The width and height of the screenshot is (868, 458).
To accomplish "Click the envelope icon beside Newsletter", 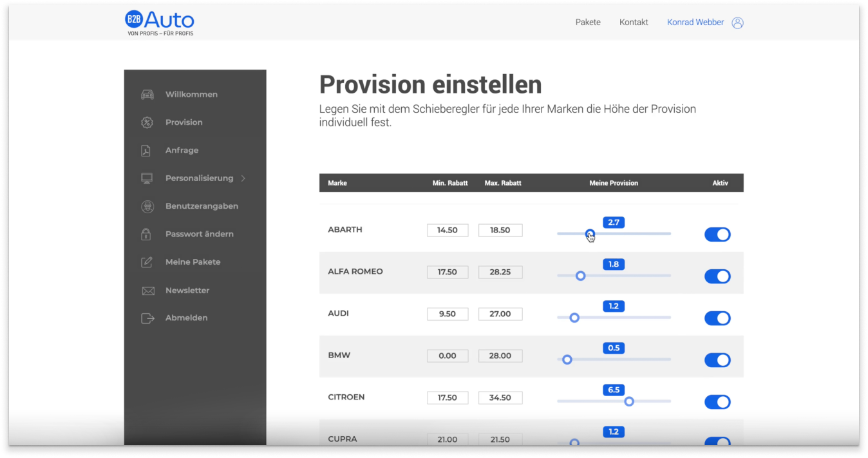I will coord(147,291).
